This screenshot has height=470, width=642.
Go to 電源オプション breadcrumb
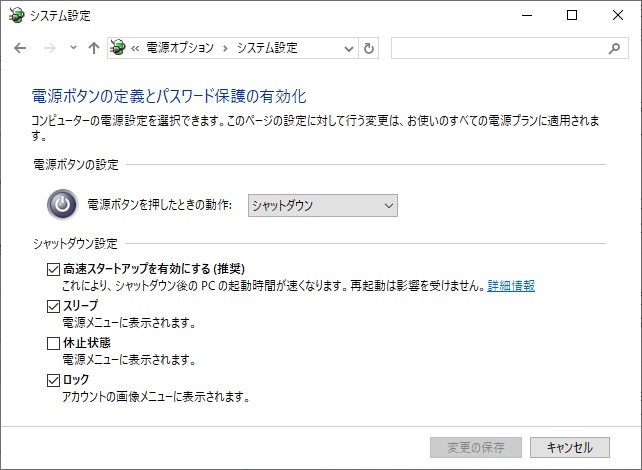pyautogui.click(x=179, y=48)
